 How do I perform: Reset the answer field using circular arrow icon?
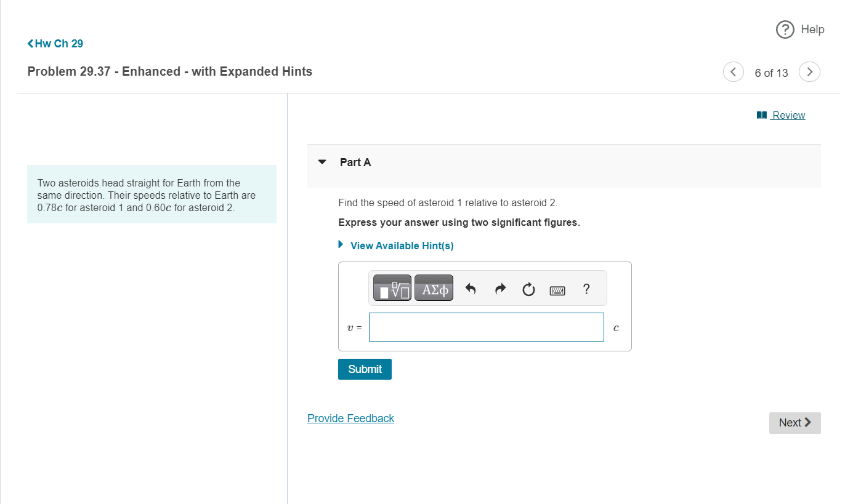528,289
